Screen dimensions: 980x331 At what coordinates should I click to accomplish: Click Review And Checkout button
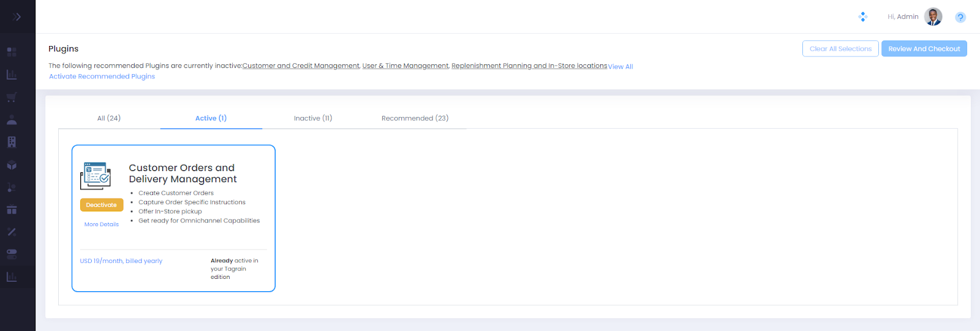coord(924,48)
